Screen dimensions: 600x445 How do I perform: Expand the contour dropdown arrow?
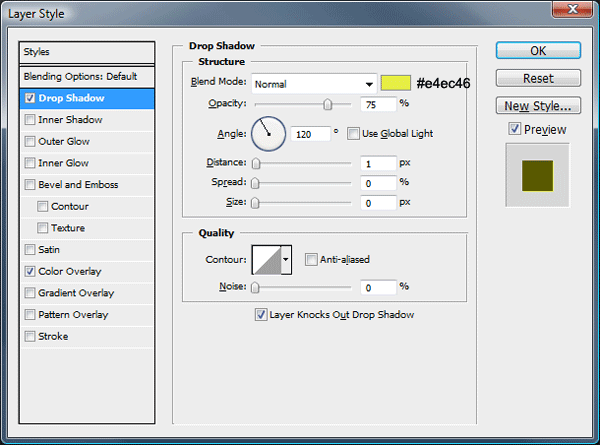click(286, 260)
